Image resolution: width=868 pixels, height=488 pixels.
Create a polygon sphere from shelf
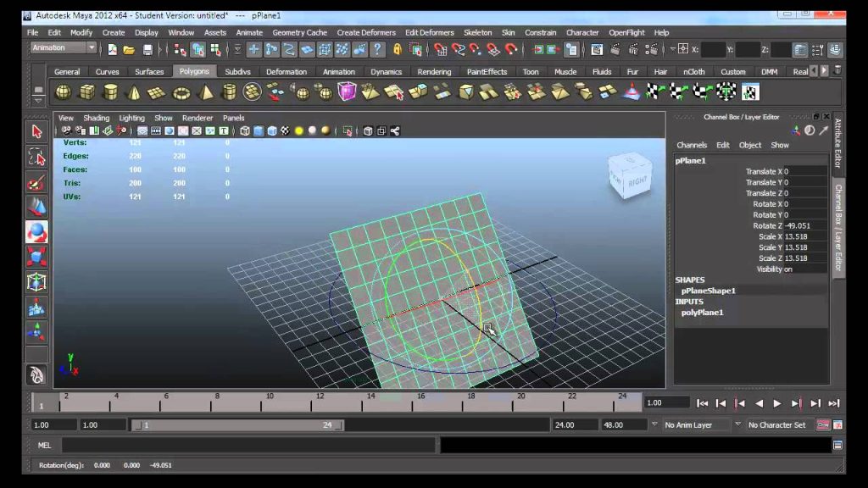click(x=63, y=92)
